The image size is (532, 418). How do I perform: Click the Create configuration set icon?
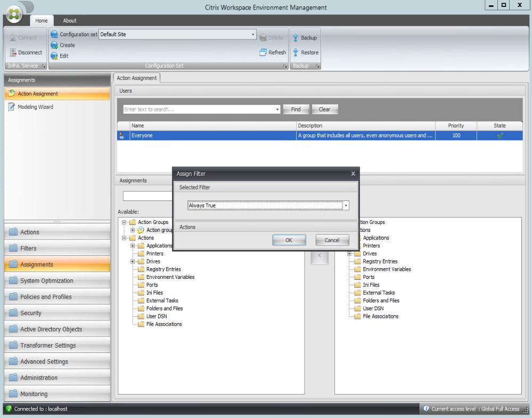[54, 45]
